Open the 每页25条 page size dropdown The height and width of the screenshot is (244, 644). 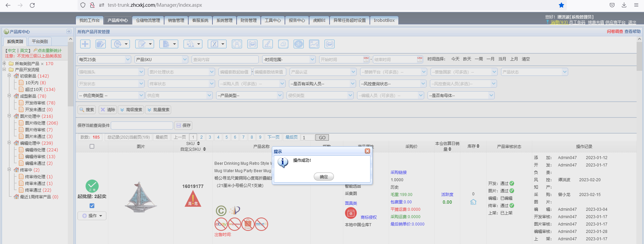point(104,59)
